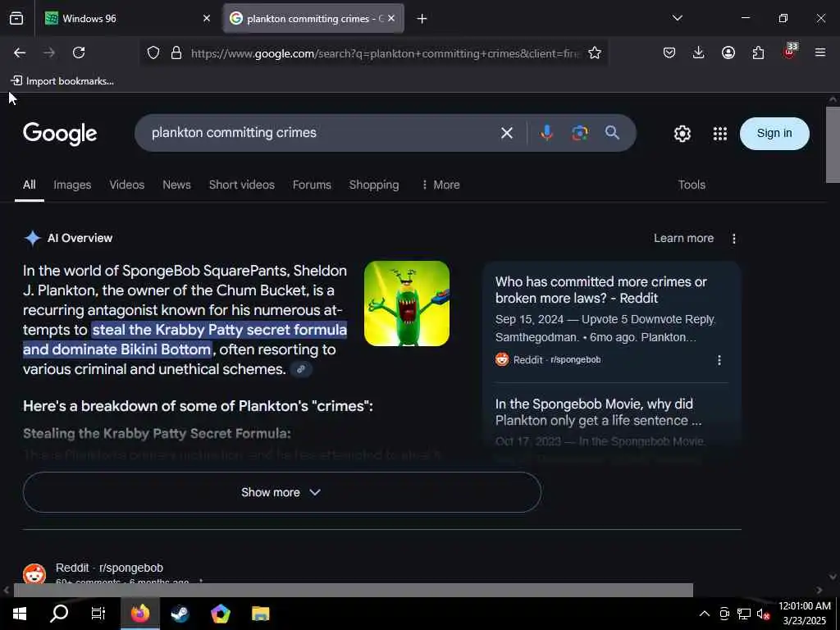Click the network tray icon
840x630 pixels.
click(x=744, y=614)
